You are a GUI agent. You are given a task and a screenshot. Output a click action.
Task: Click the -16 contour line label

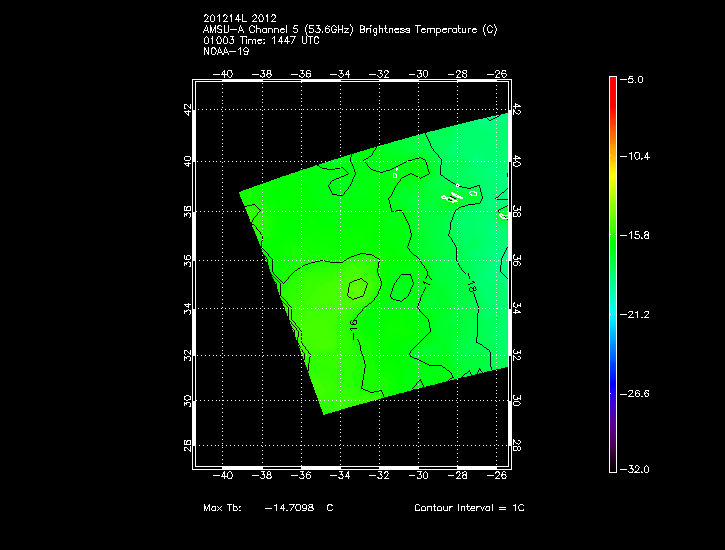point(354,325)
